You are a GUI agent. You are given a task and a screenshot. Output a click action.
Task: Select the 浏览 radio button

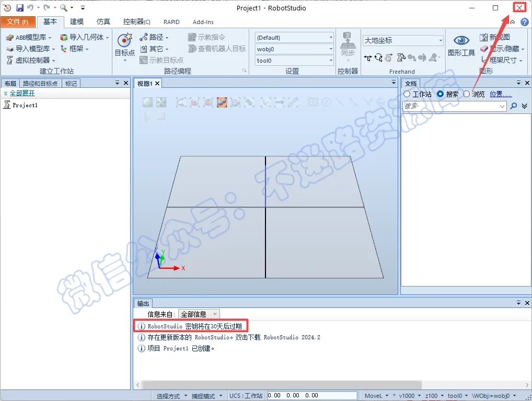[467, 94]
